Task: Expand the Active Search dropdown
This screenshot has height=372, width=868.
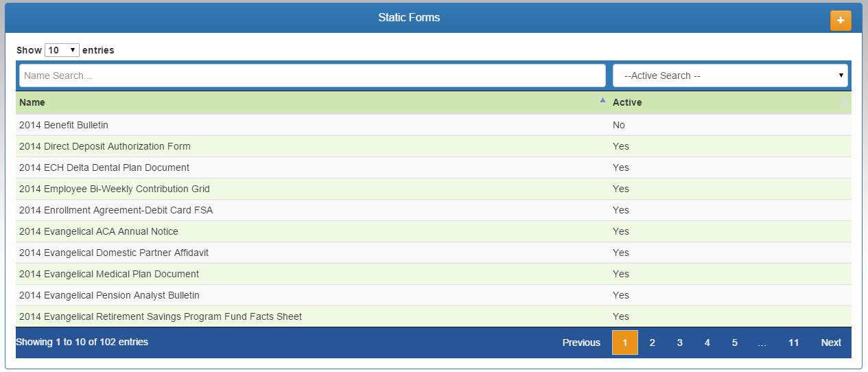Action: tap(729, 75)
